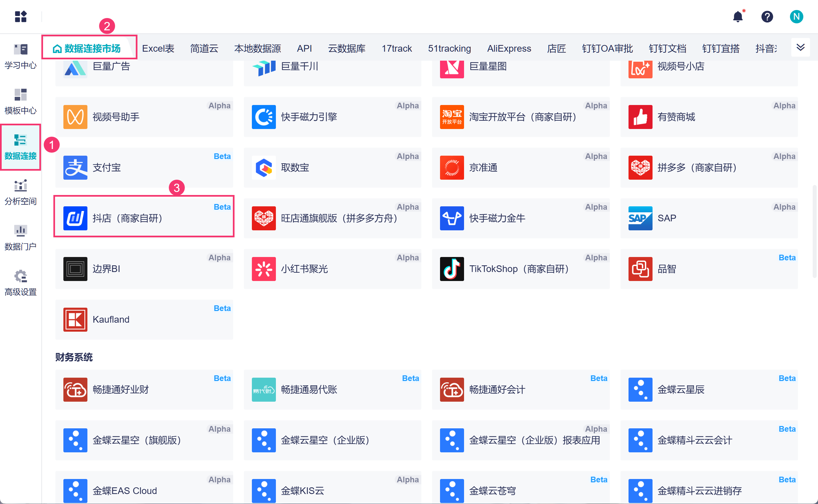
Task: Click the TikTokShop connector icon
Action: point(452,269)
